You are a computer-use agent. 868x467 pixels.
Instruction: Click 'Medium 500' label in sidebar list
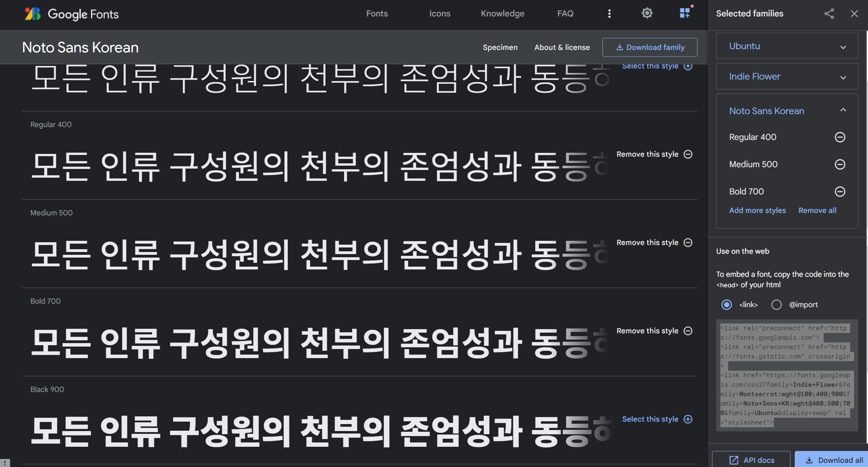pos(753,164)
